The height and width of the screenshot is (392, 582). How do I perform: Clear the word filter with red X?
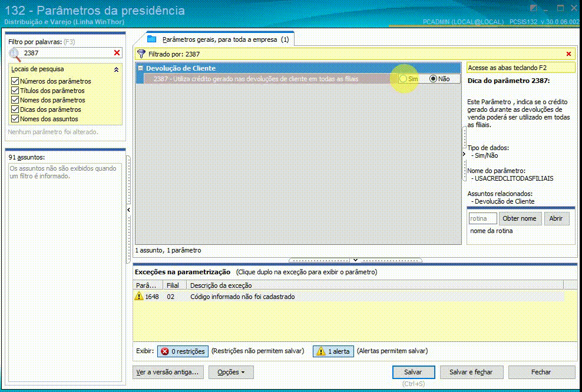click(117, 52)
